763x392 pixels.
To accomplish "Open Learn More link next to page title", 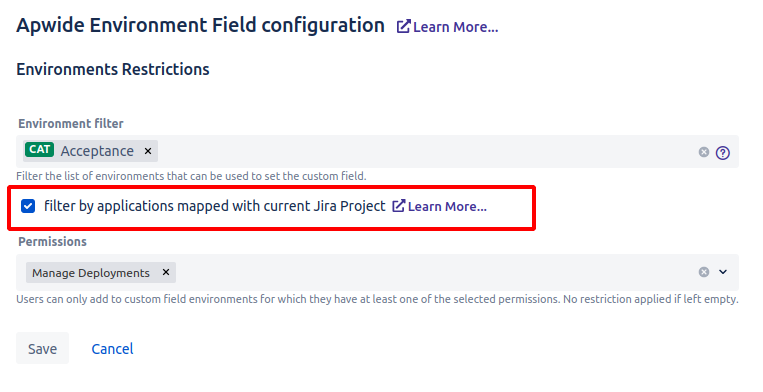I will pos(455,27).
